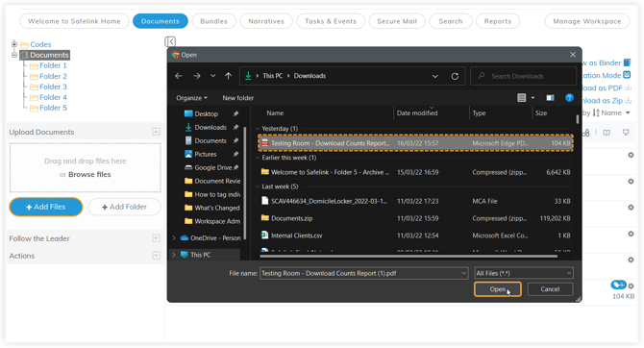This screenshot has height=348, width=644.
Task: Expand the OneDrive - Personal node
Action: 174,237
